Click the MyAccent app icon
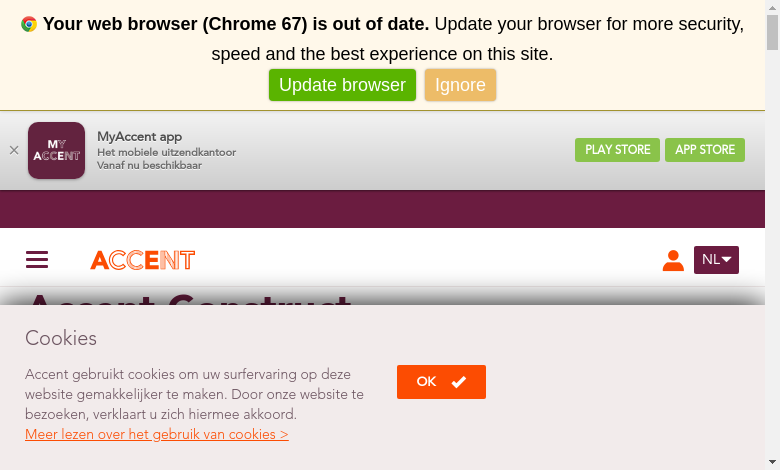The height and width of the screenshot is (470, 780). point(56,151)
